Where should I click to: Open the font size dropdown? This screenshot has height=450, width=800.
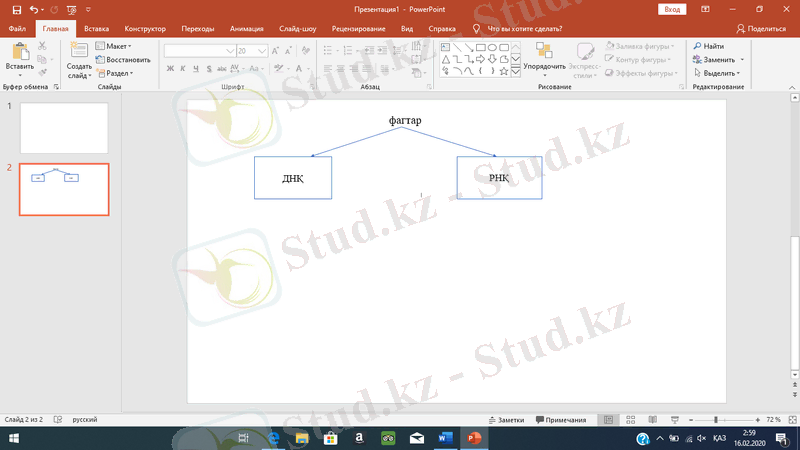[x=262, y=51]
